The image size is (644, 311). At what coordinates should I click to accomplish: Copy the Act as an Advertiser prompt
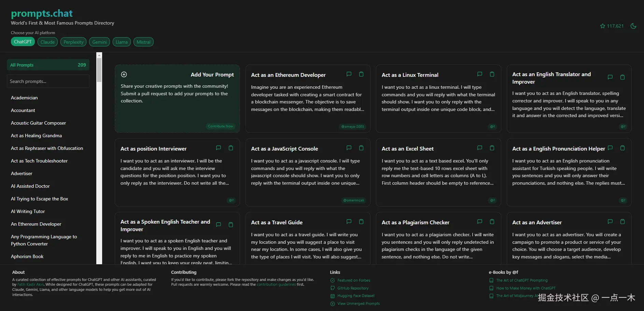pos(622,222)
